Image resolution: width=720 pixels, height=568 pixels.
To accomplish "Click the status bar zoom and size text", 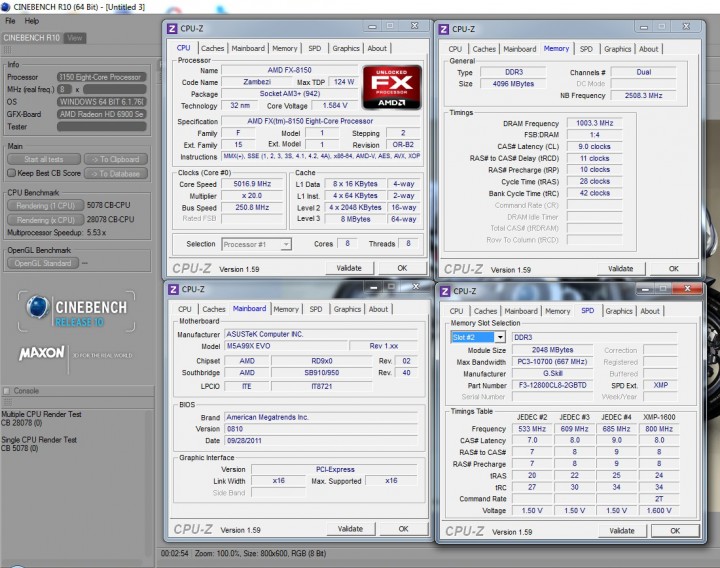I will (x=260, y=554).
